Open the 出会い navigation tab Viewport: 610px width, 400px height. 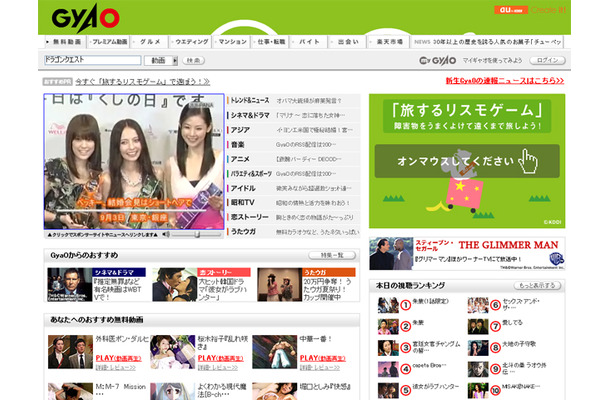pyautogui.click(x=348, y=42)
